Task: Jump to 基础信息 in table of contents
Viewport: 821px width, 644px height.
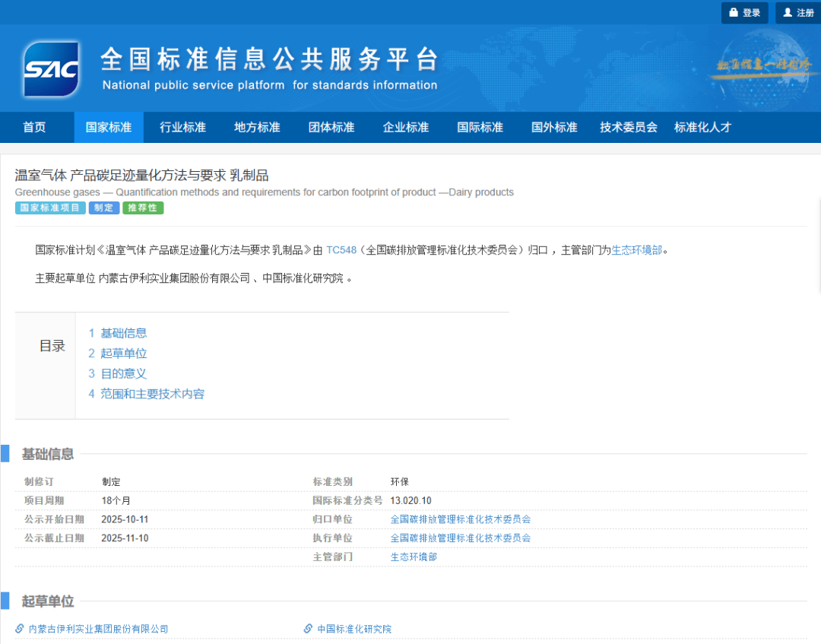Action: coord(123,333)
